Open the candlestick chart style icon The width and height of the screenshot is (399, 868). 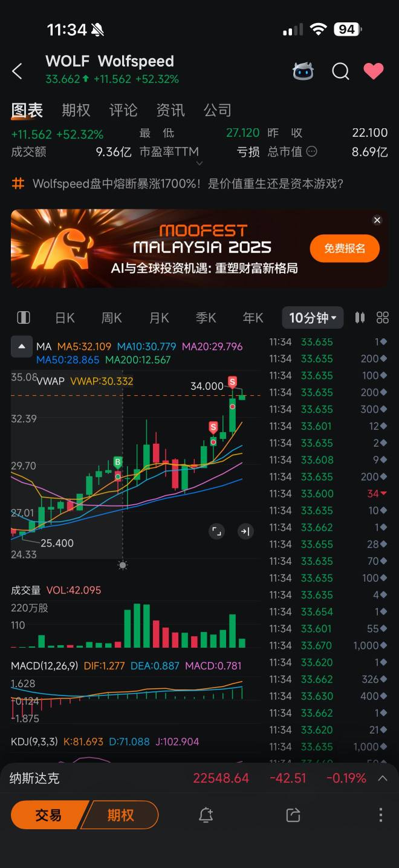click(360, 318)
